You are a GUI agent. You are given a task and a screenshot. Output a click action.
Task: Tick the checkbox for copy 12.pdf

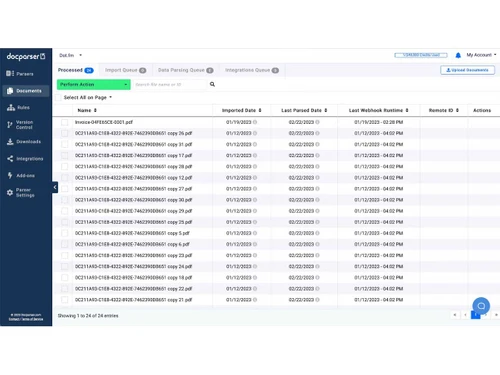[65, 178]
